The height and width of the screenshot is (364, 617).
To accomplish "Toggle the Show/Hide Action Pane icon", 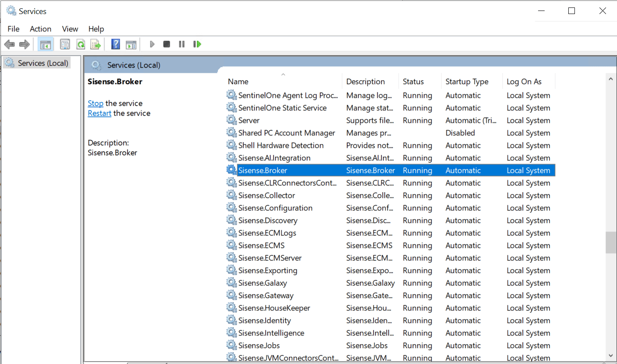I will (131, 44).
